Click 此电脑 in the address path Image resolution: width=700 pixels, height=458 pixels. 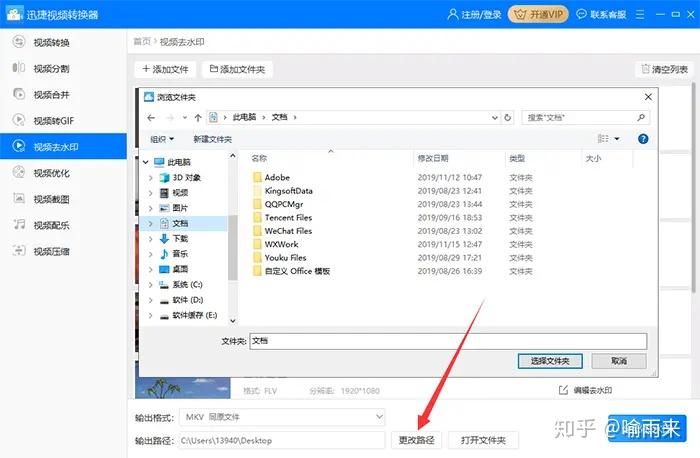pyautogui.click(x=244, y=117)
